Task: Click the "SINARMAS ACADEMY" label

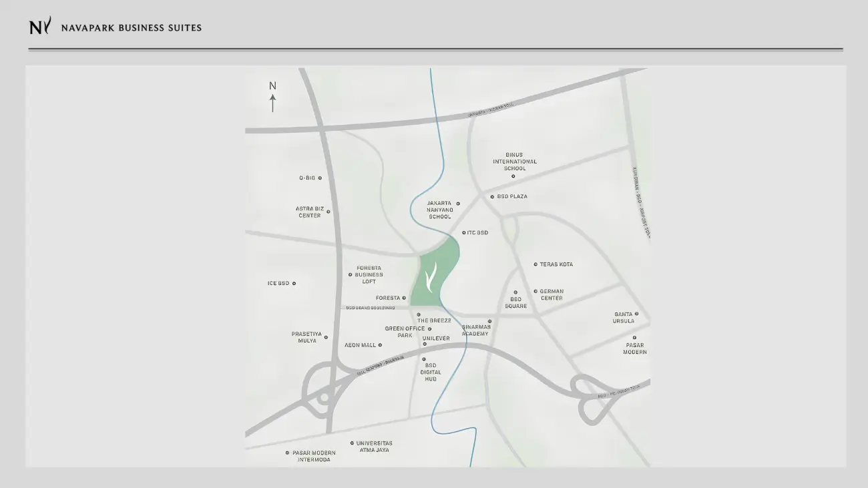Action: [x=475, y=330]
